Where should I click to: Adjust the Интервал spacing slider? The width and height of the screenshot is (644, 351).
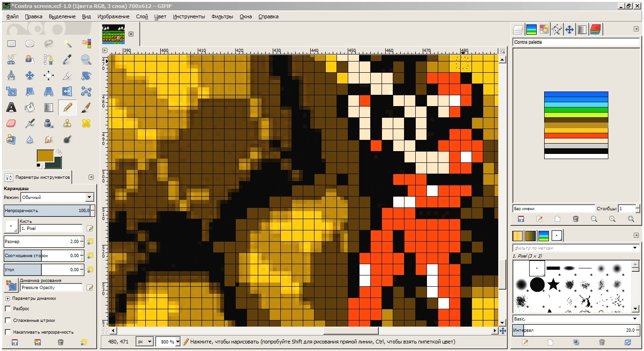[574, 330]
